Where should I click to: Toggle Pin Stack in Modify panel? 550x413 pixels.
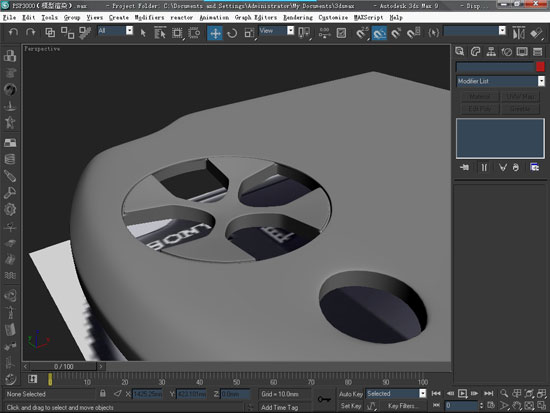coord(464,167)
